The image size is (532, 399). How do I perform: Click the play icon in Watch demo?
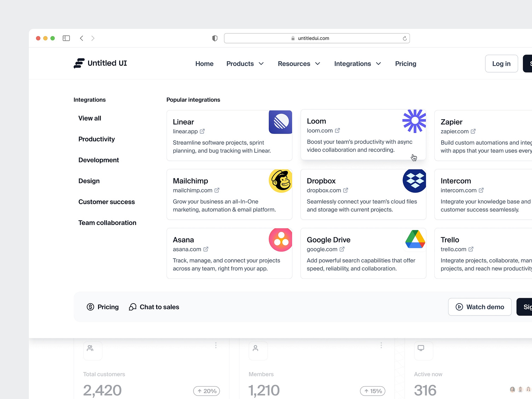(x=459, y=307)
